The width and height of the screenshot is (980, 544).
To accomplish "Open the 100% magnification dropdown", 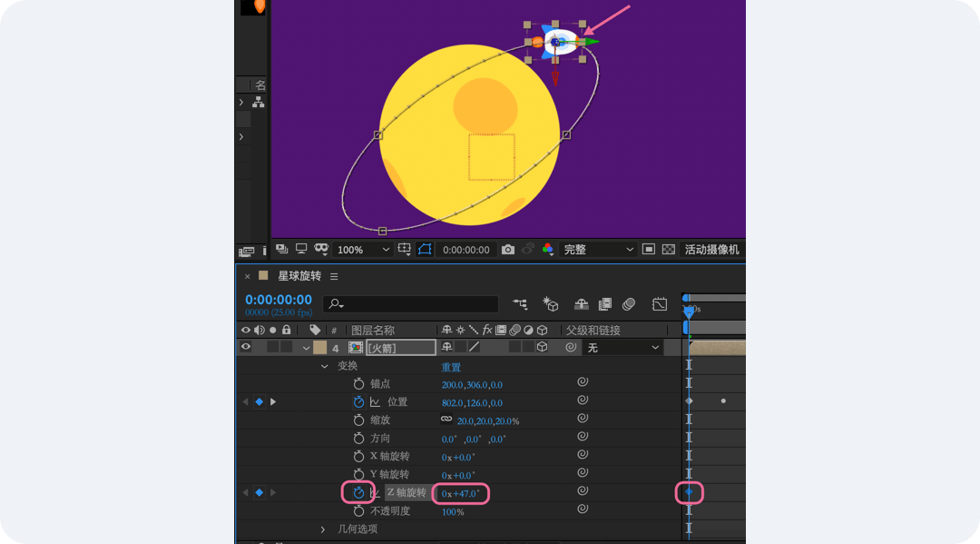I will click(363, 250).
